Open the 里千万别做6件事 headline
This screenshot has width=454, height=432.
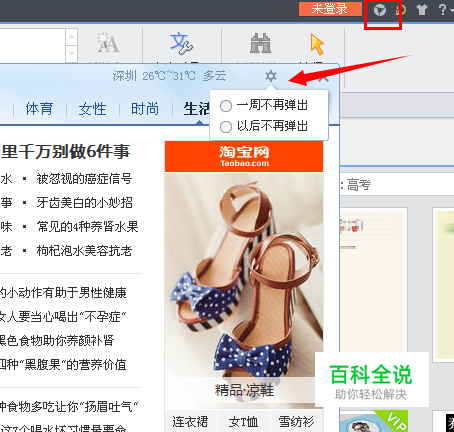coord(65,152)
